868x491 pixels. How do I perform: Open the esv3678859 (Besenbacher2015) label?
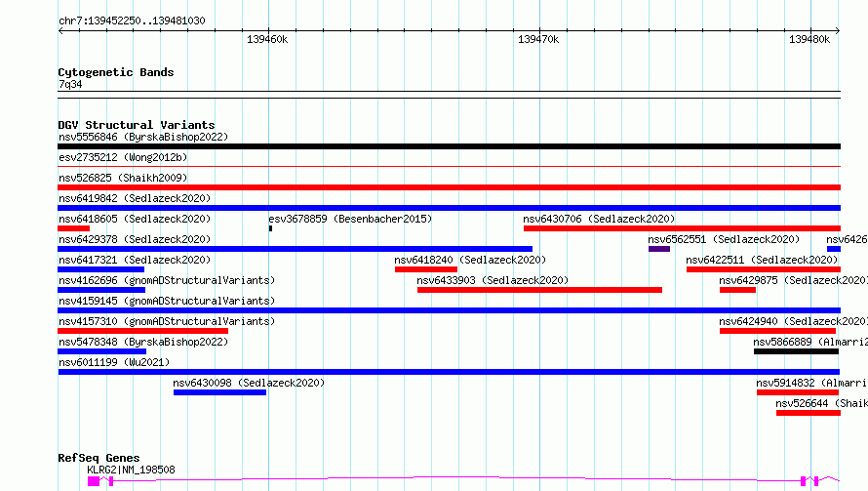click(350, 219)
